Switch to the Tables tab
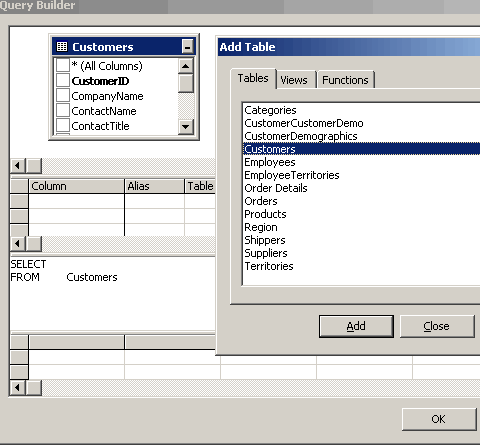Image resolution: width=480 pixels, height=445 pixels. tap(253, 78)
